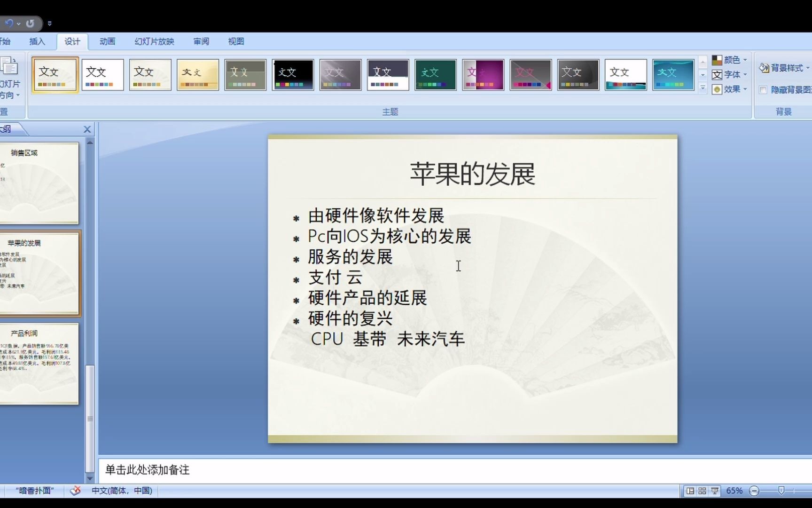This screenshot has width=812, height=508.
Task: Select the 产品利润 slide thumbnail
Action: coord(39,364)
